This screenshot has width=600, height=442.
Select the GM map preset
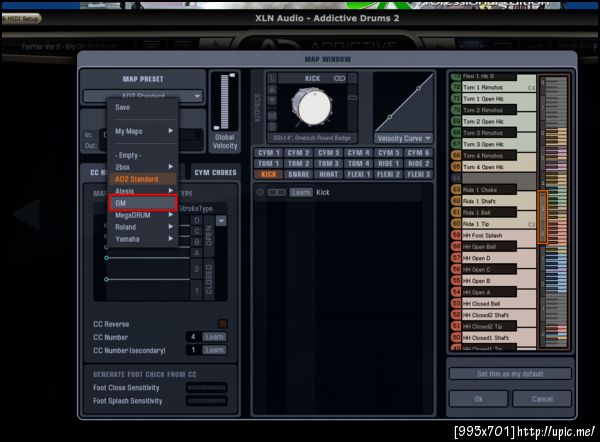point(142,203)
